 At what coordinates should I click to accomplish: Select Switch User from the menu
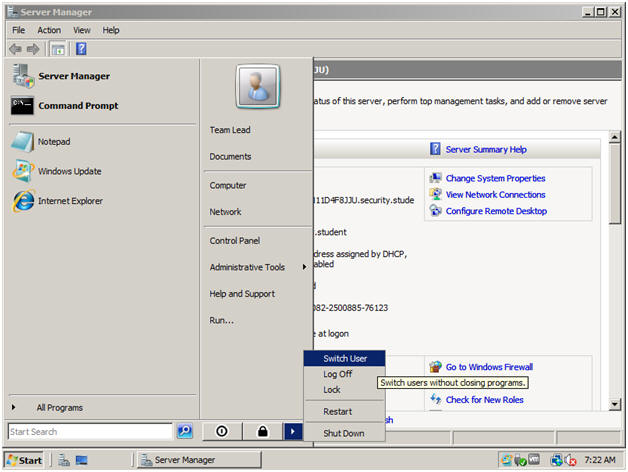344,358
